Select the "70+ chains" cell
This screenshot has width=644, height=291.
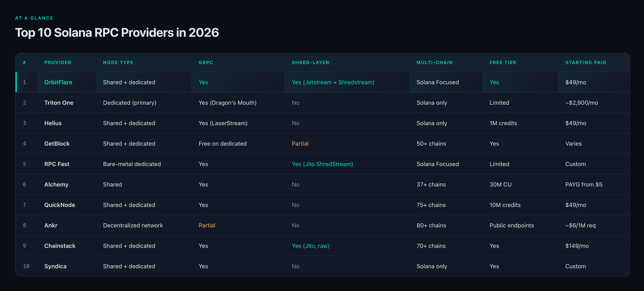[431, 246]
